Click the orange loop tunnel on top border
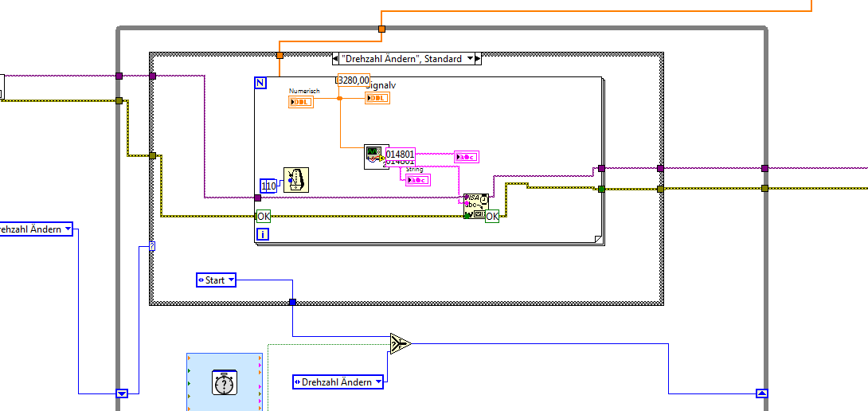 click(x=381, y=29)
